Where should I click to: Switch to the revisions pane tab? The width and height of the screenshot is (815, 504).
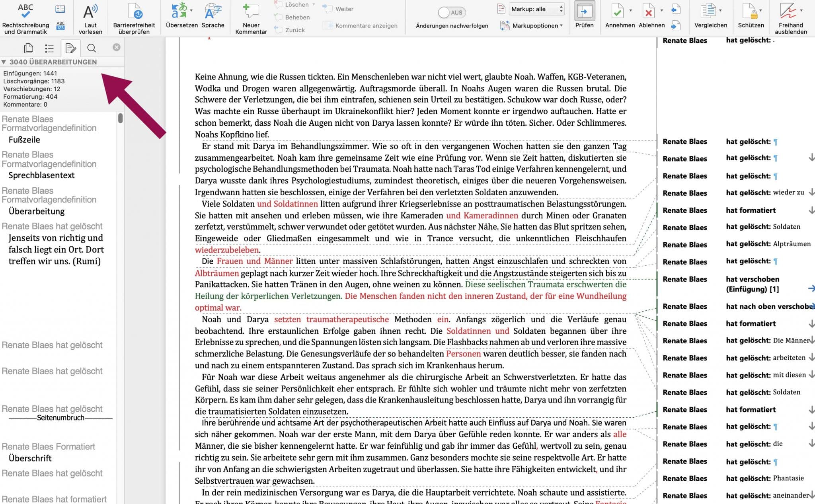click(x=70, y=48)
